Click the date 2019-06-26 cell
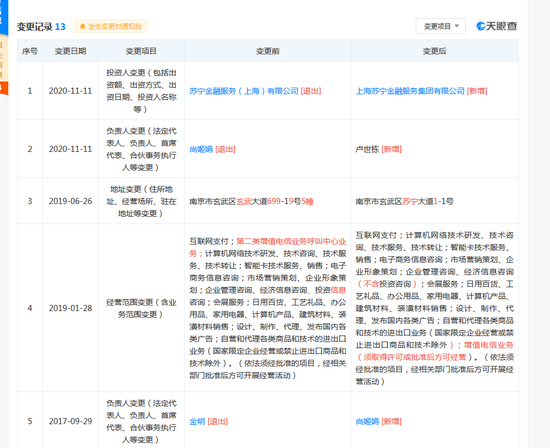This screenshot has height=448, width=550. 71,201
